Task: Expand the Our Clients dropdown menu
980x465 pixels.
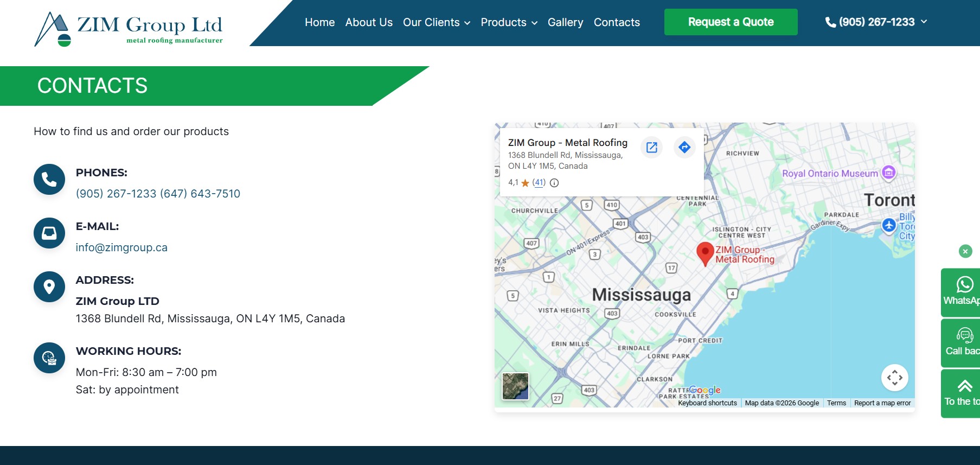Action: [x=436, y=22]
